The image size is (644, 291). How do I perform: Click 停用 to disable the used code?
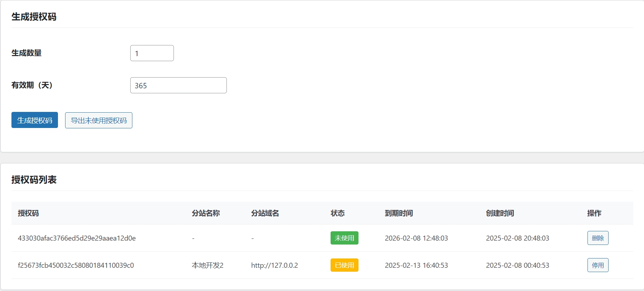pyautogui.click(x=597, y=265)
